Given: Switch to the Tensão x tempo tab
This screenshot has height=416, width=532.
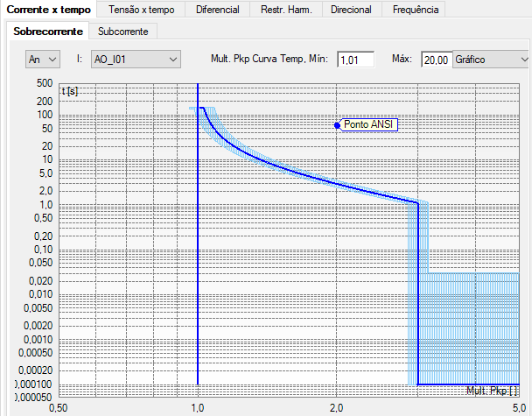Looking at the screenshot, I should (141, 10).
